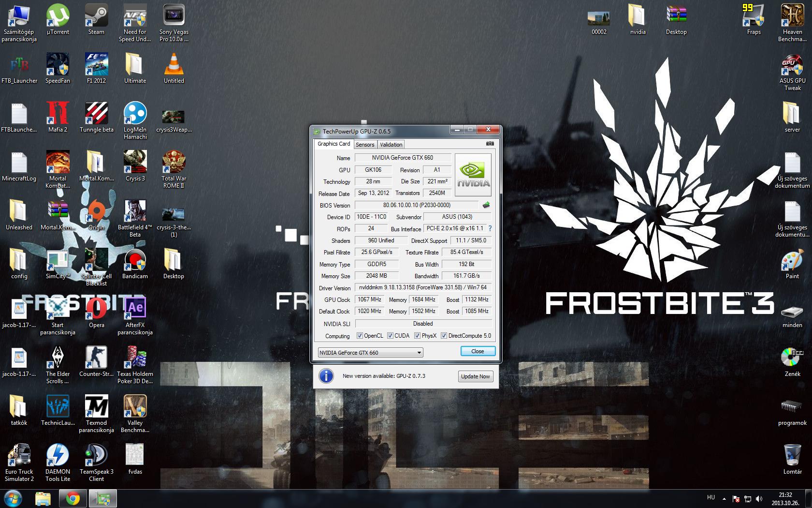Image resolution: width=812 pixels, height=508 pixels.
Task: Select the DAEMON Tools Lite icon
Action: pyautogui.click(x=58, y=463)
